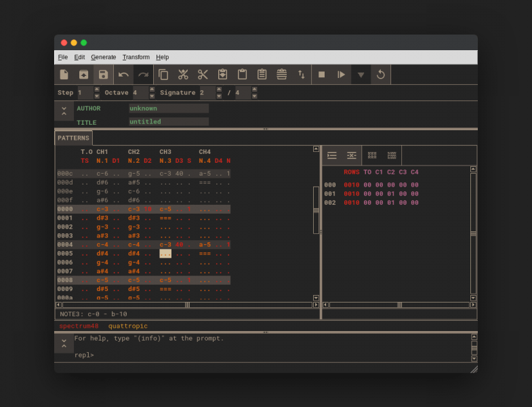Select sequence row 000

pyautogui.click(x=371, y=185)
